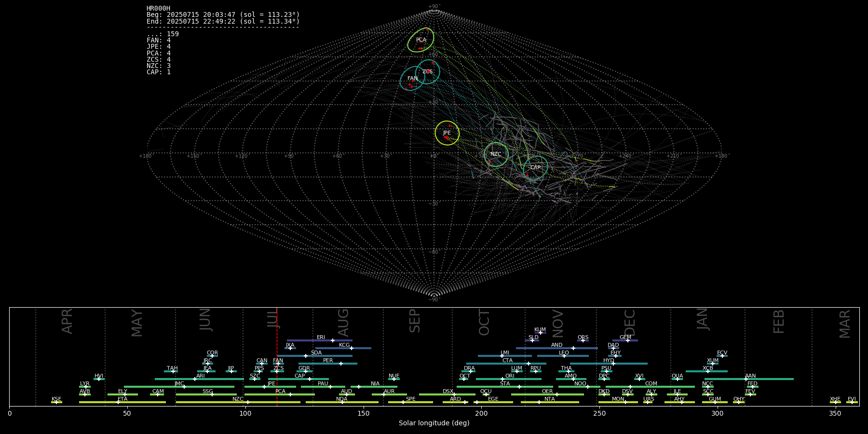Viewport: 868px width, 434px height.
Task: Click the COM shower label in timeline
Action: [651, 384]
